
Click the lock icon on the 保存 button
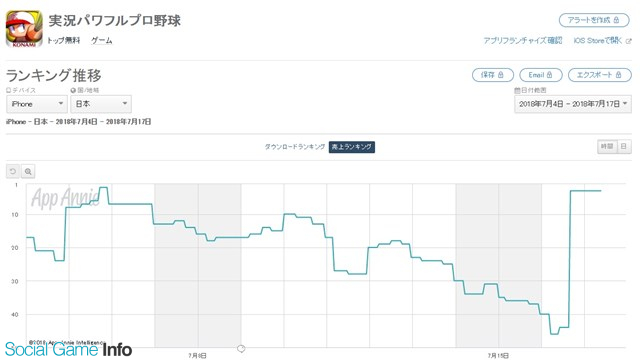click(500, 75)
